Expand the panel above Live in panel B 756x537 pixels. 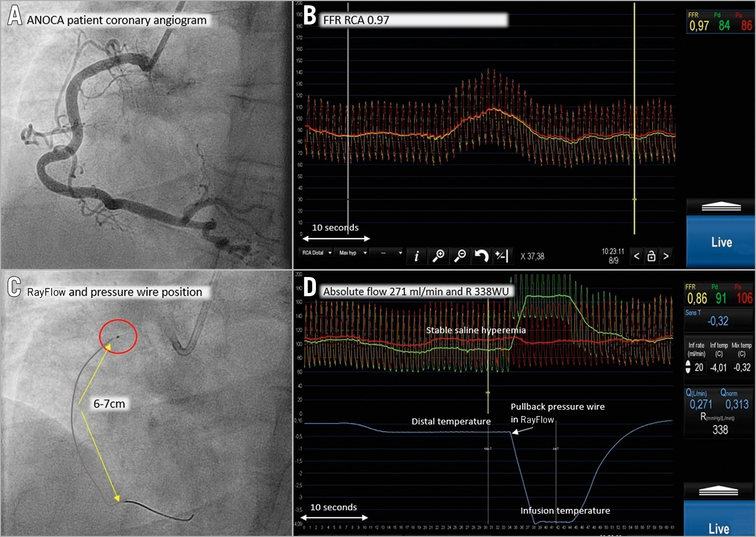point(721,207)
